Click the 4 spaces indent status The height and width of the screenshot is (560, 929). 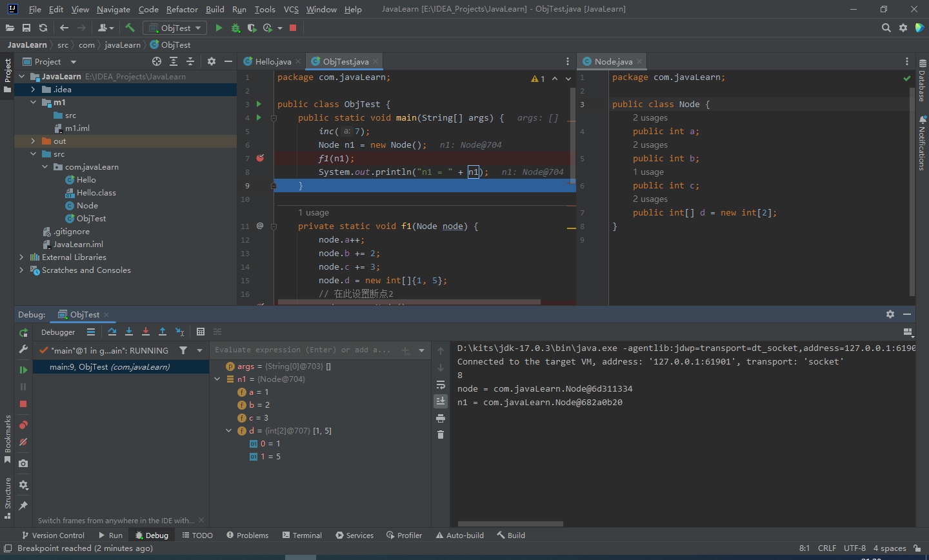[890, 548]
